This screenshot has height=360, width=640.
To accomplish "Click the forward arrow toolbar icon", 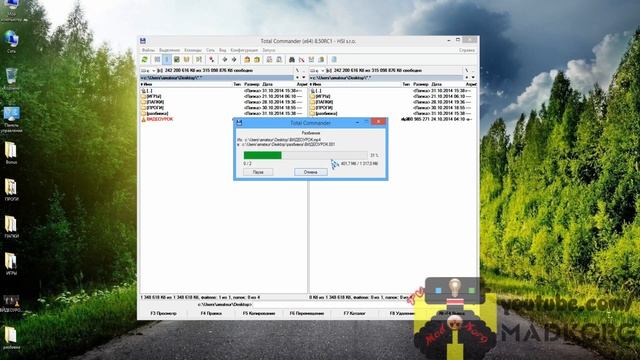I will pos(234,60).
